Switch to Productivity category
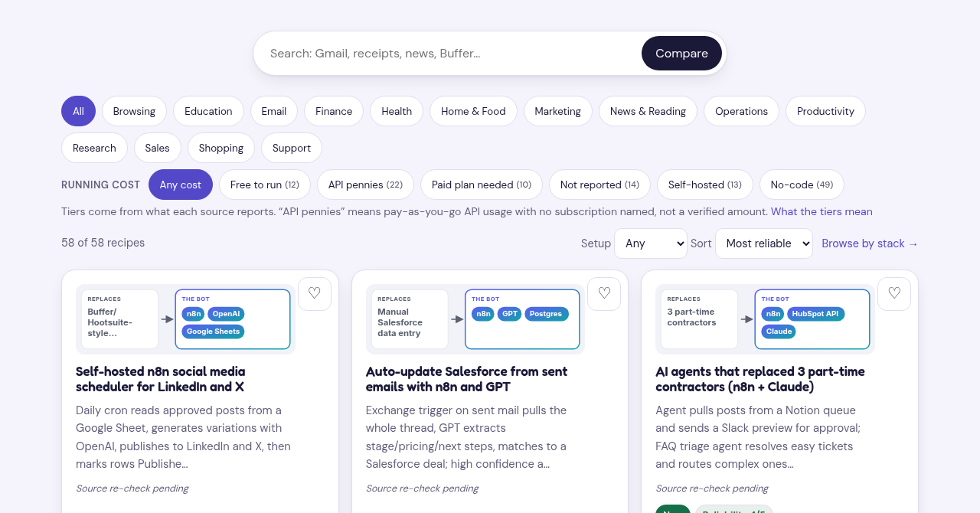Viewport: 980px width, 513px height. tap(825, 111)
